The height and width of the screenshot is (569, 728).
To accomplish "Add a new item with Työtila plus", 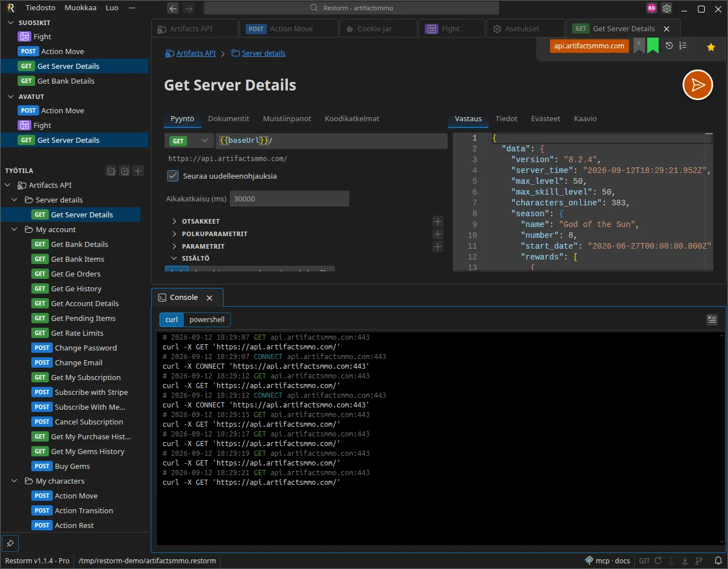I will point(138,171).
